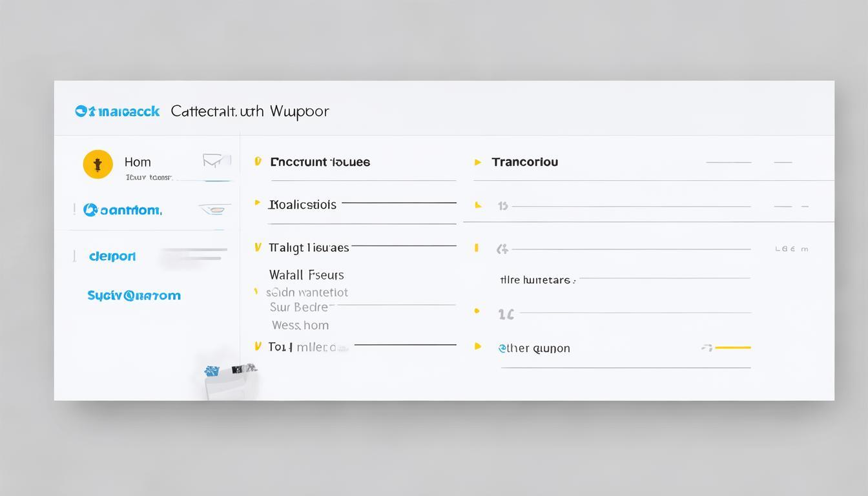Toggle the Tol mllero chevron
The width and height of the screenshot is (868, 496).
coord(258,347)
